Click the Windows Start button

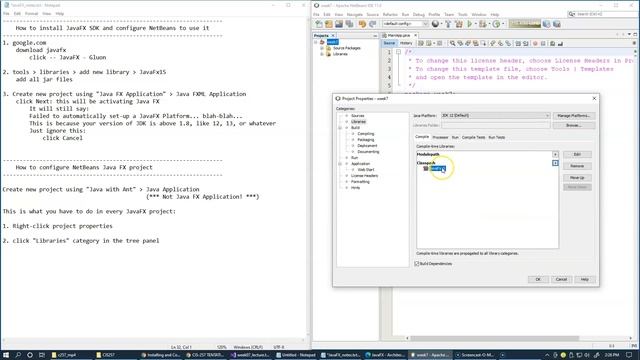coord(6,355)
